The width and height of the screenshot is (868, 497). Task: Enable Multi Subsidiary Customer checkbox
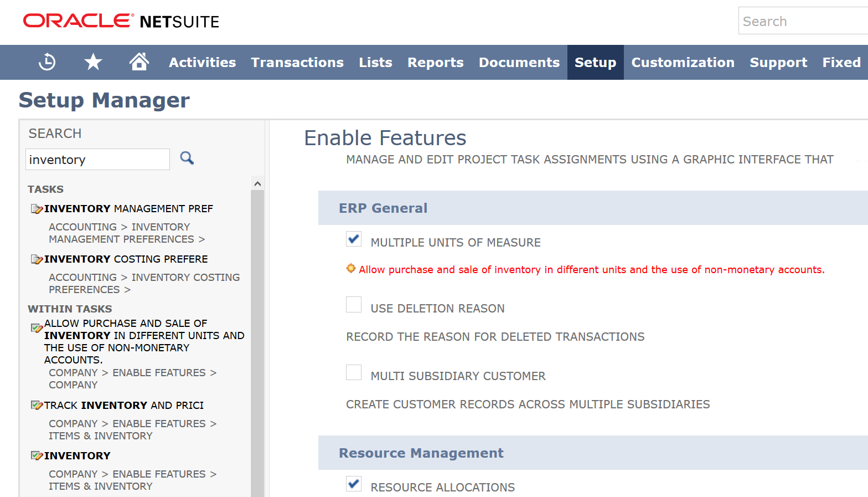(354, 372)
